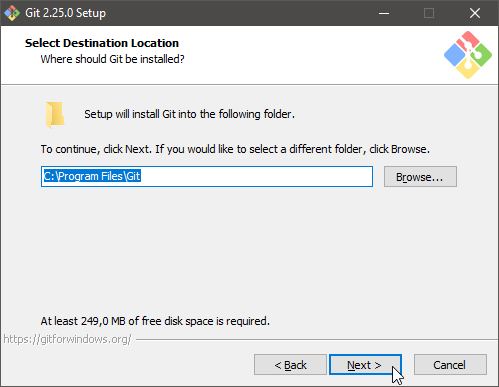499x387 pixels.
Task: Click the Where should Git be installed? subtitle
Action: [x=112, y=59]
